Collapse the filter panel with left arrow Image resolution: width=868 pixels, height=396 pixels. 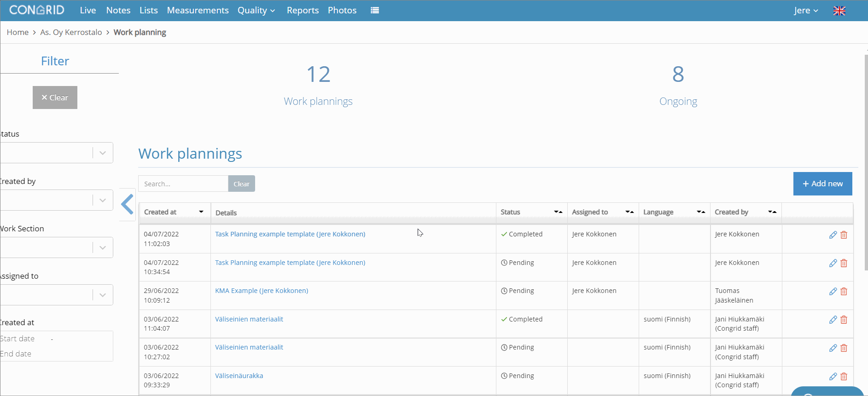[128, 204]
